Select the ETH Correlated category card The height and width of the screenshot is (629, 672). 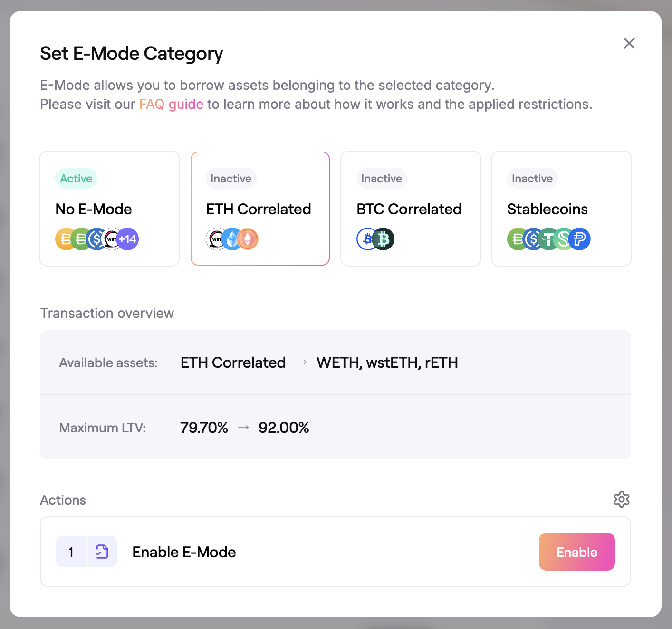pos(260,209)
